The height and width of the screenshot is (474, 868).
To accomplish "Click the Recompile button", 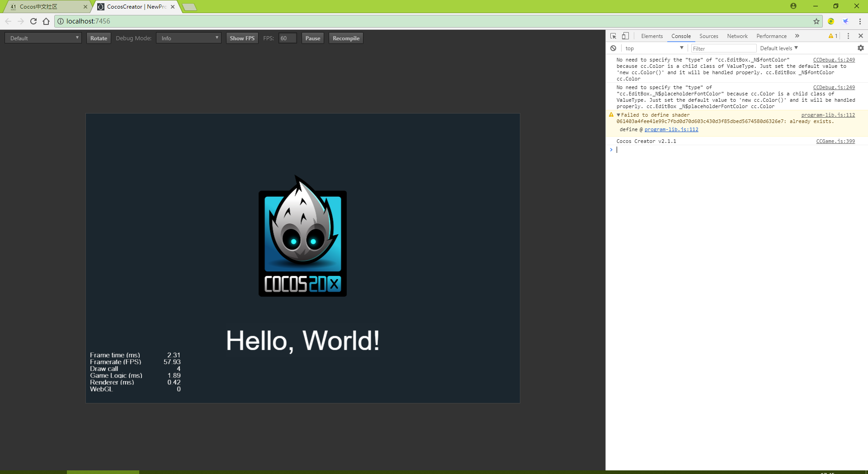I will coord(346,38).
